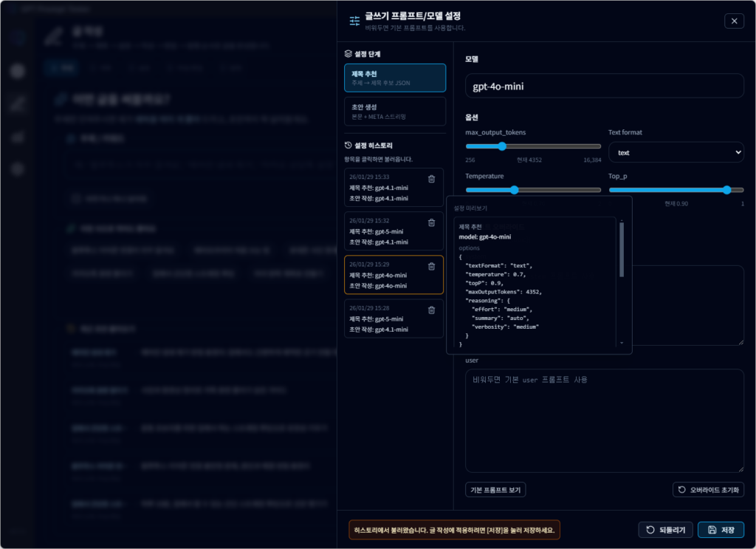Click the 저장 save button
The image size is (756, 549).
[721, 530]
